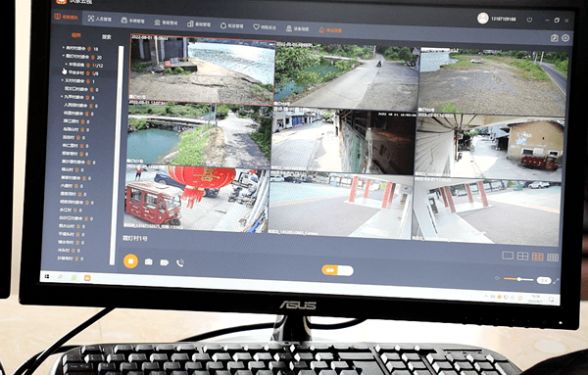The height and width of the screenshot is (375, 588).
Task: Stop playback with the orange stop button
Action: [130, 260]
